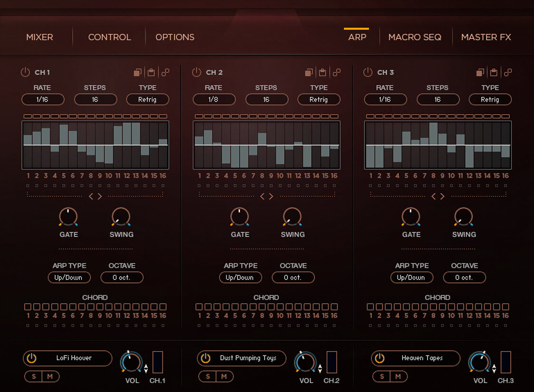534x392 pixels.
Task: Open the MASTER FX tab
Action: point(486,37)
